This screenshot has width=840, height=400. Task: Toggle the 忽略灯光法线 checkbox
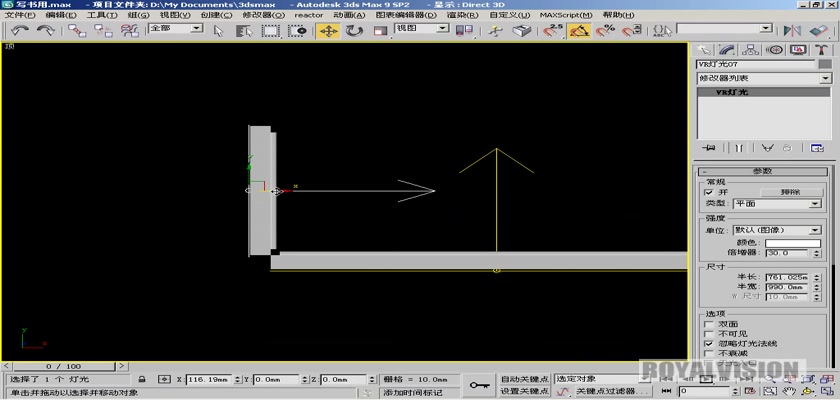709,343
